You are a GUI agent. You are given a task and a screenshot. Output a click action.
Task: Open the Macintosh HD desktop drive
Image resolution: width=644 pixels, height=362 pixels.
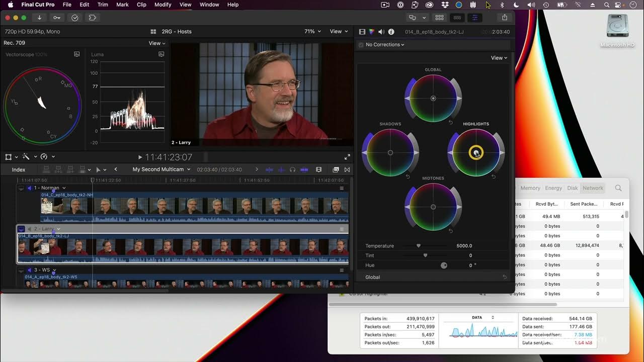pyautogui.click(x=617, y=31)
